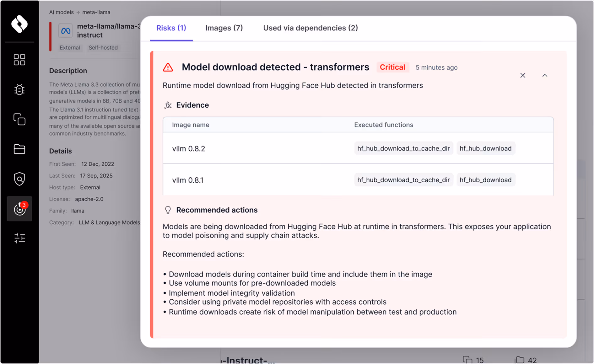Click the fx Evidence icon
The height and width of the screenshot is (364, 594).
[168, 105]
